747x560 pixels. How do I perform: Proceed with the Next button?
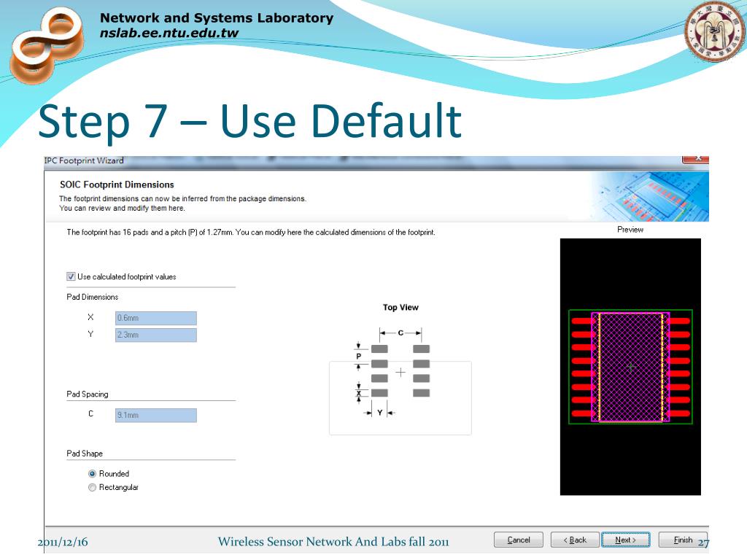(625, 540)
